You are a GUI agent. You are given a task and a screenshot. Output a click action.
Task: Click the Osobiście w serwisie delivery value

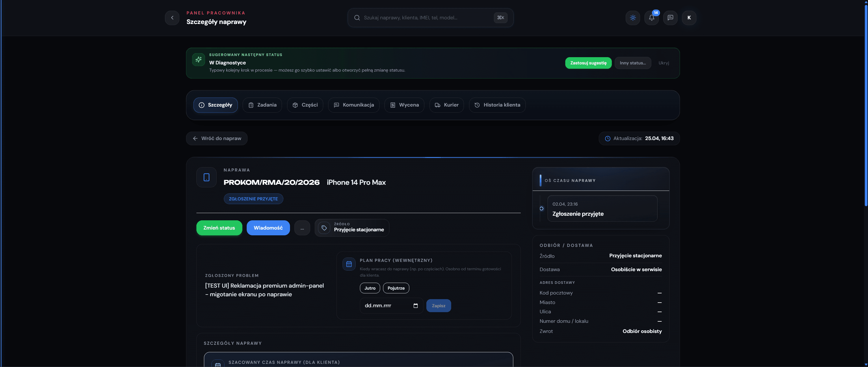pyautogui.click(x=636, y=269)
